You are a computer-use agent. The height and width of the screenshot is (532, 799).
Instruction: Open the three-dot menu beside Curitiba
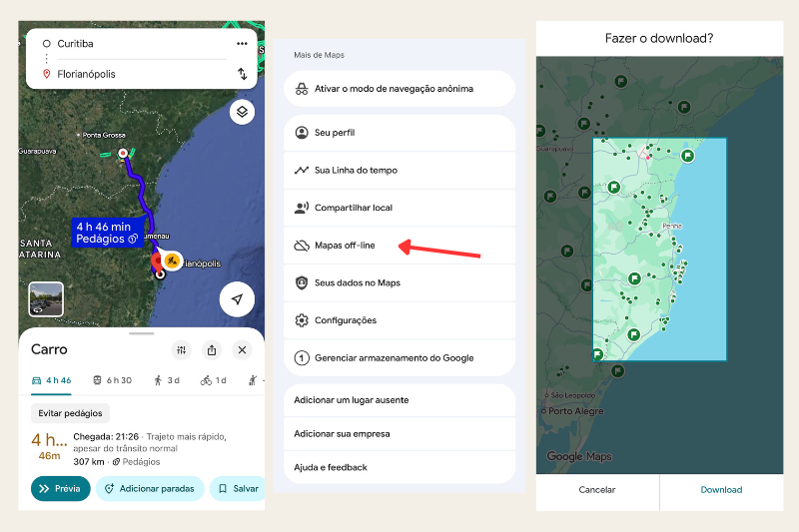click(242, 44)
